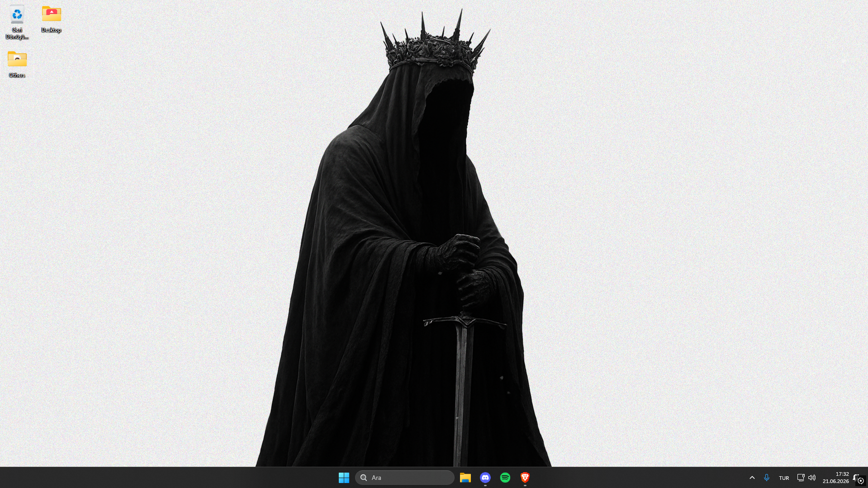Open the Windows Start menu
The height and width of the screenshot is (488, 868).
click(344, 478)
